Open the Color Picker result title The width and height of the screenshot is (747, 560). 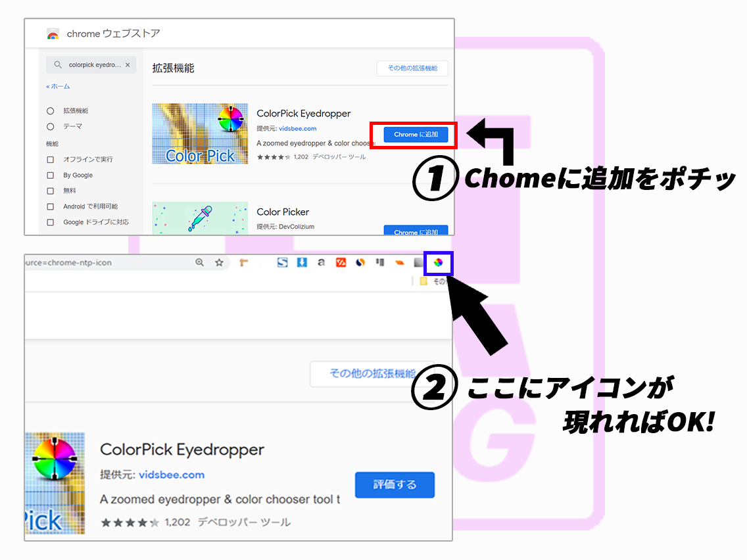283,212
